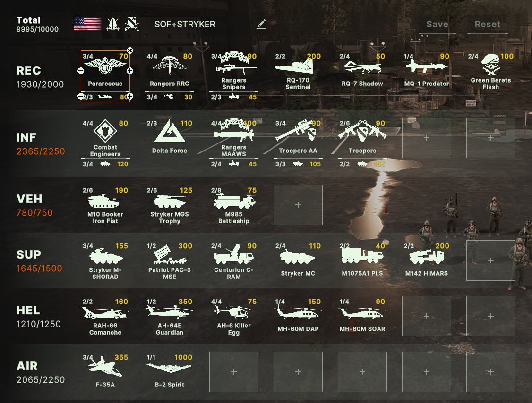Add unit in first empty AIR slot

pos(234,372)
